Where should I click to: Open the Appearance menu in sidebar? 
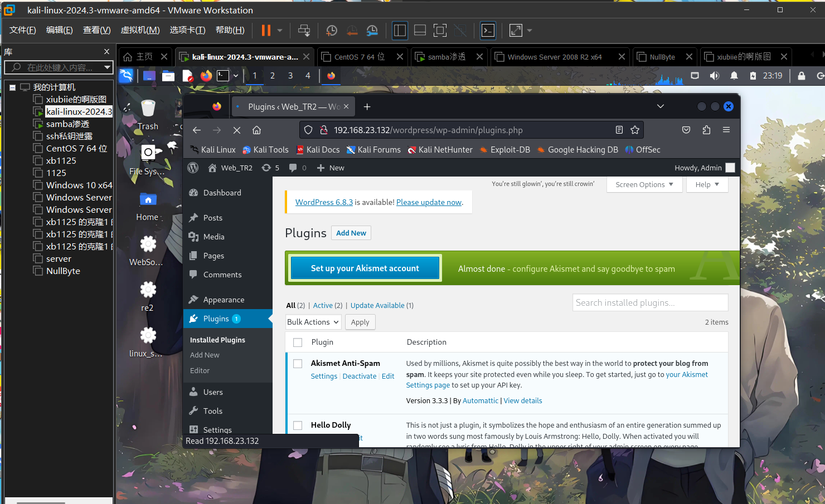[x=224, y=300]
